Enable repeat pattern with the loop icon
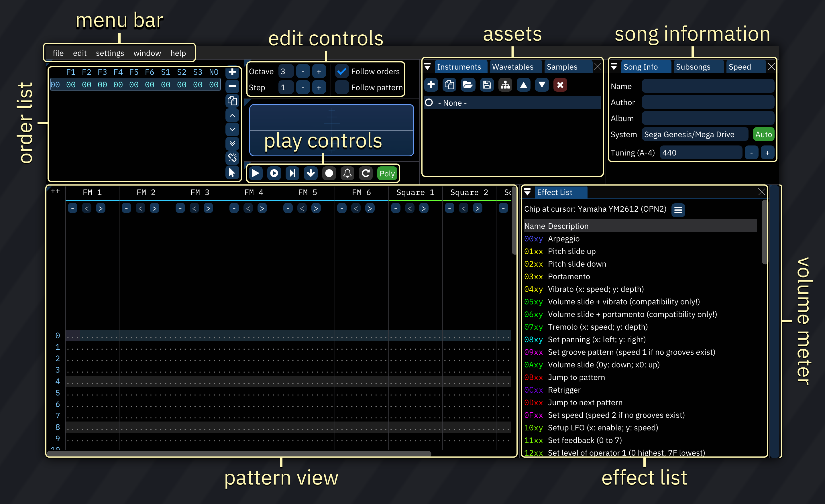 tap(365, 173)
